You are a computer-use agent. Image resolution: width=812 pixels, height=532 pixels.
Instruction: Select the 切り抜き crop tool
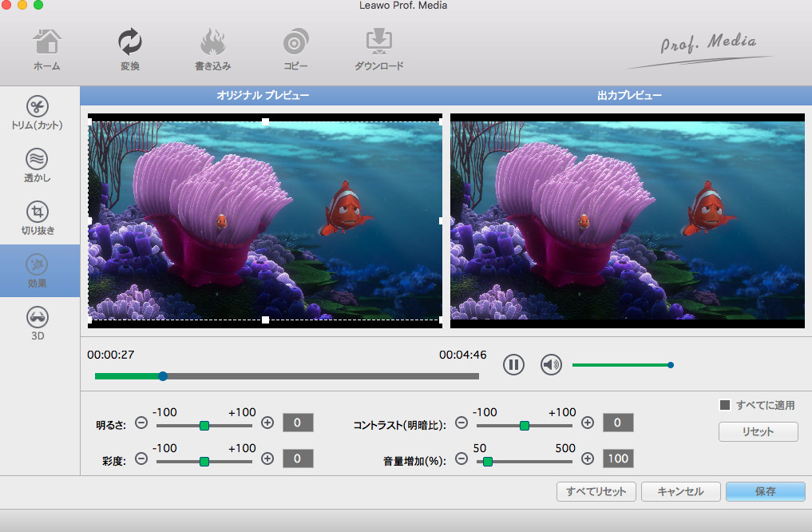click(x=38, y=218)
